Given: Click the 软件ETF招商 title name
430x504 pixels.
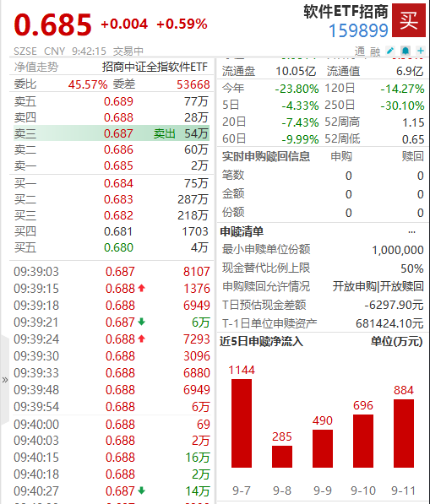Looking at the screenshot, I should [346, 12].
